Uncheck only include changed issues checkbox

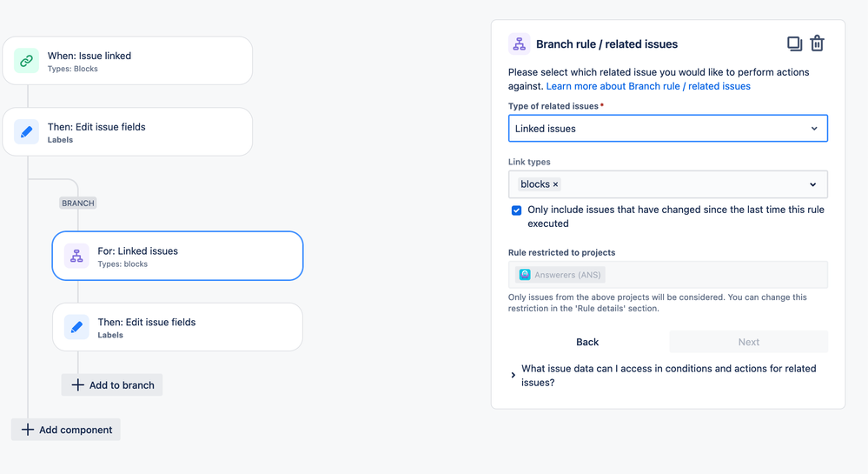pos(516,210)
